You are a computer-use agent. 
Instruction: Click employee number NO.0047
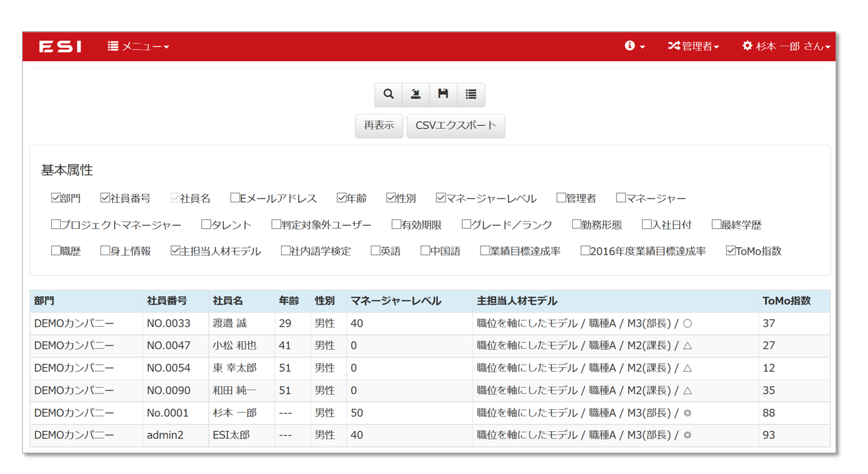click(168, 346)
